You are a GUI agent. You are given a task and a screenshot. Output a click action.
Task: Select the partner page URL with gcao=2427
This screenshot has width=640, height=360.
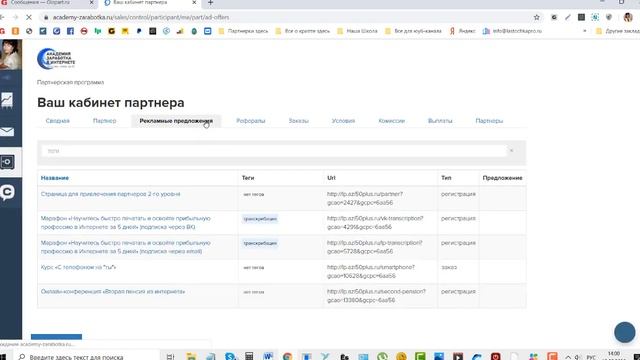point(364,198)
